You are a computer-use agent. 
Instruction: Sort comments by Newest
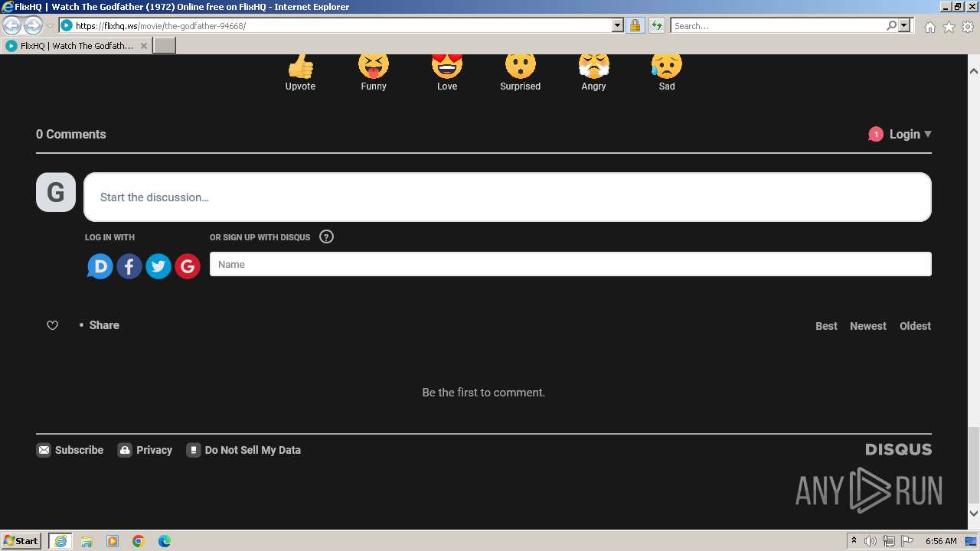867,326
